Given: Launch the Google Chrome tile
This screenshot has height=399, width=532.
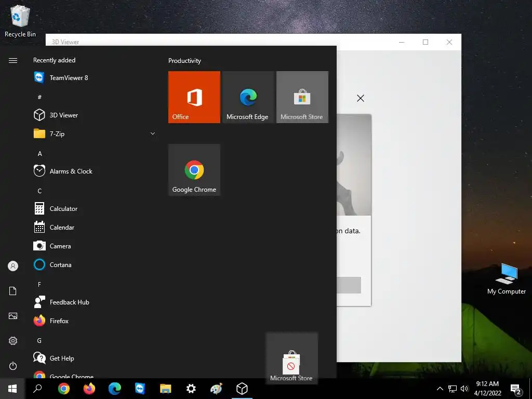Looking at the screenshot, I should click(x=194, y=170).
